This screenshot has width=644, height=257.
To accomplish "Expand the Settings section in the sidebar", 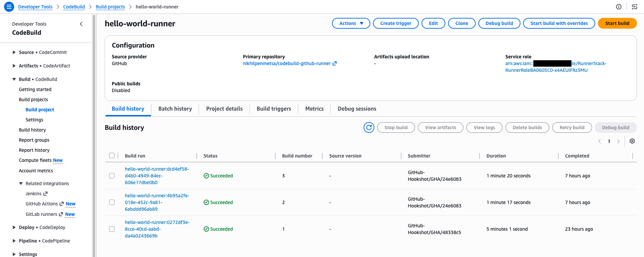I will pyautogui.click(x=14, y=254).
